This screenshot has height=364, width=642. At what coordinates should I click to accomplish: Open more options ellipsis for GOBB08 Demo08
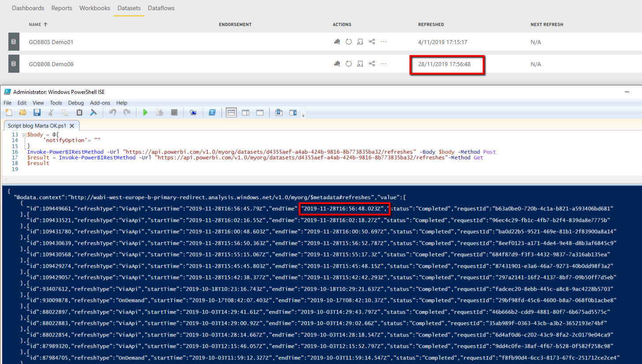(383, 64)
